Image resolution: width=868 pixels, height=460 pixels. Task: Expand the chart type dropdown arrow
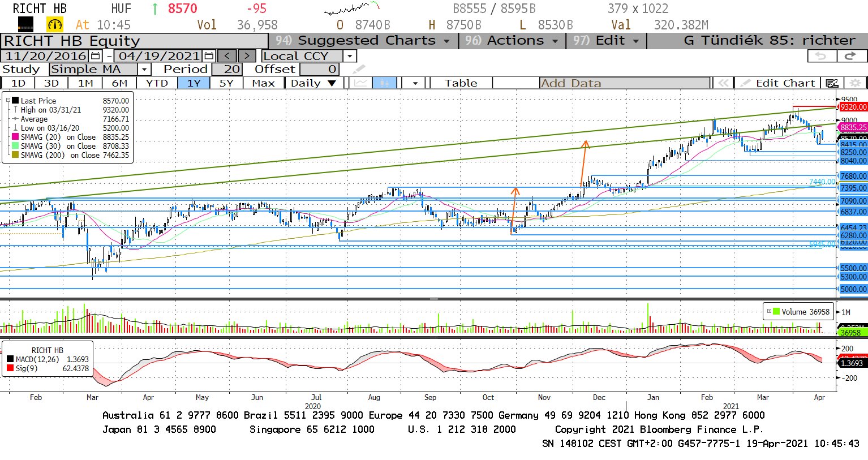(x=415, y=83)
